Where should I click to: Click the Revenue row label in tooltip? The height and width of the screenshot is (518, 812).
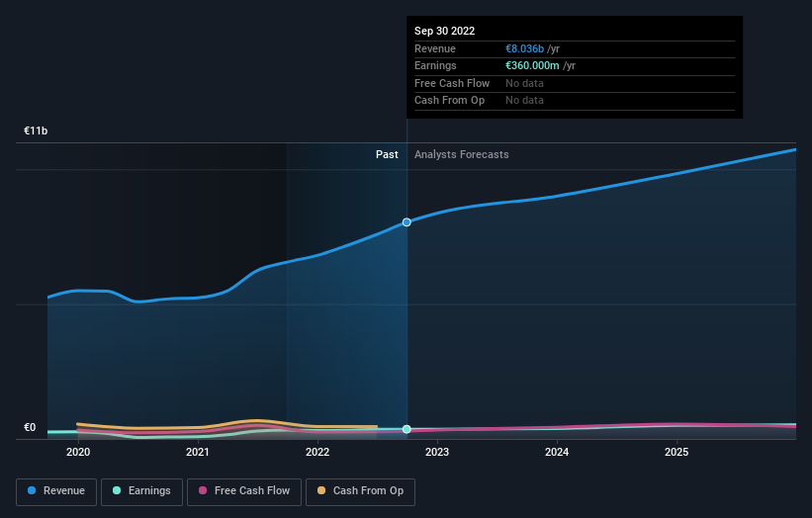tap(435, 48)
